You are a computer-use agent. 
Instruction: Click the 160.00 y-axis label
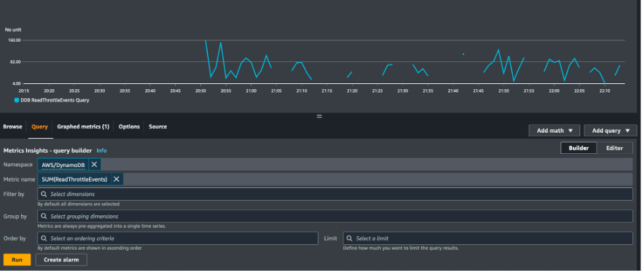[x=14, y=40]
